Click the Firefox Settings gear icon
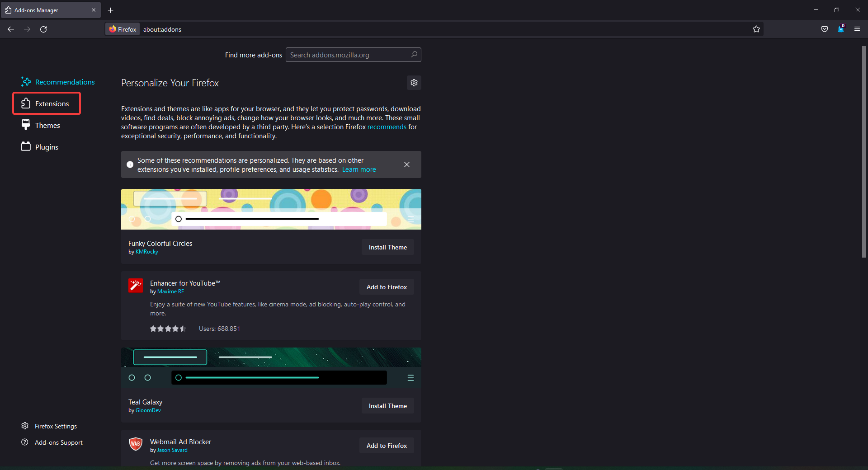868x470 pixels. pos(25,426)
